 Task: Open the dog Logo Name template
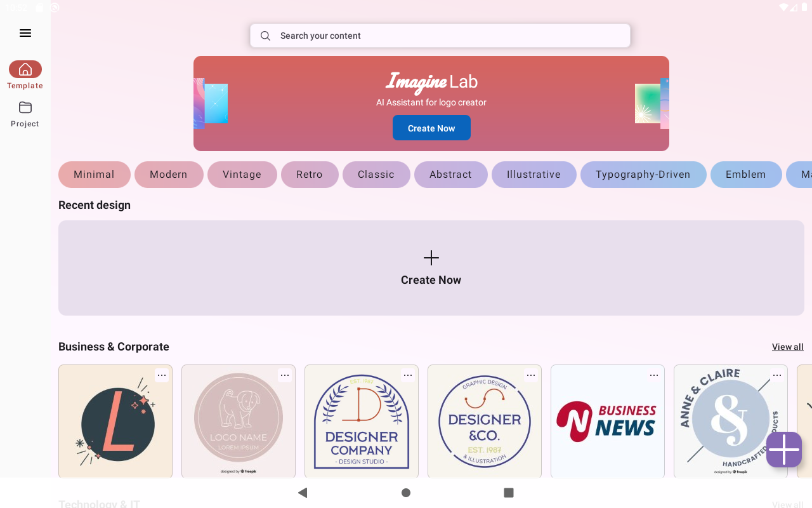(239, 422)
